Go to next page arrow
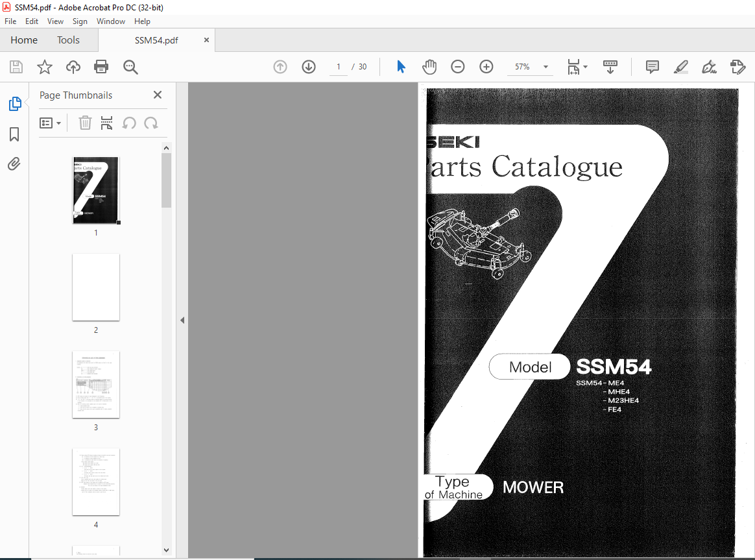755x560 pixels. (x=309, y=67)
